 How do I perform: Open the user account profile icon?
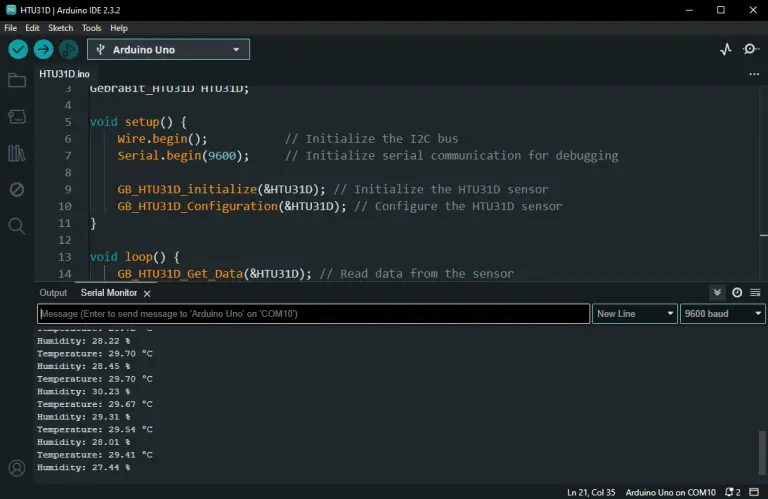click(17, 468)
